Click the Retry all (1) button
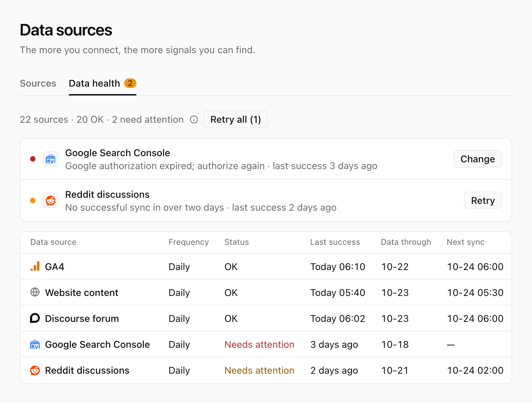This screenshot has width=532, height=403. point(236,120)
